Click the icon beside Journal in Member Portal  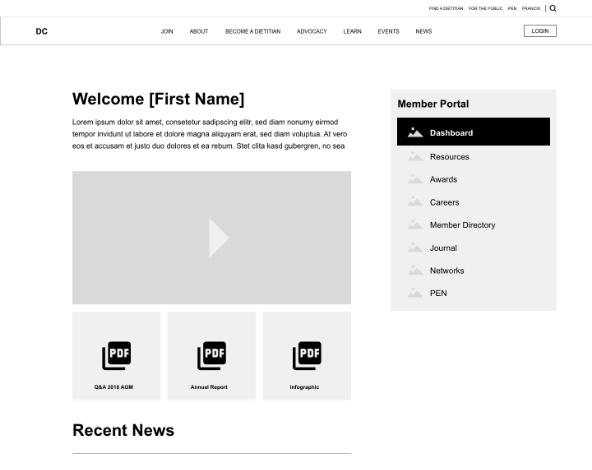coord(415,248)
